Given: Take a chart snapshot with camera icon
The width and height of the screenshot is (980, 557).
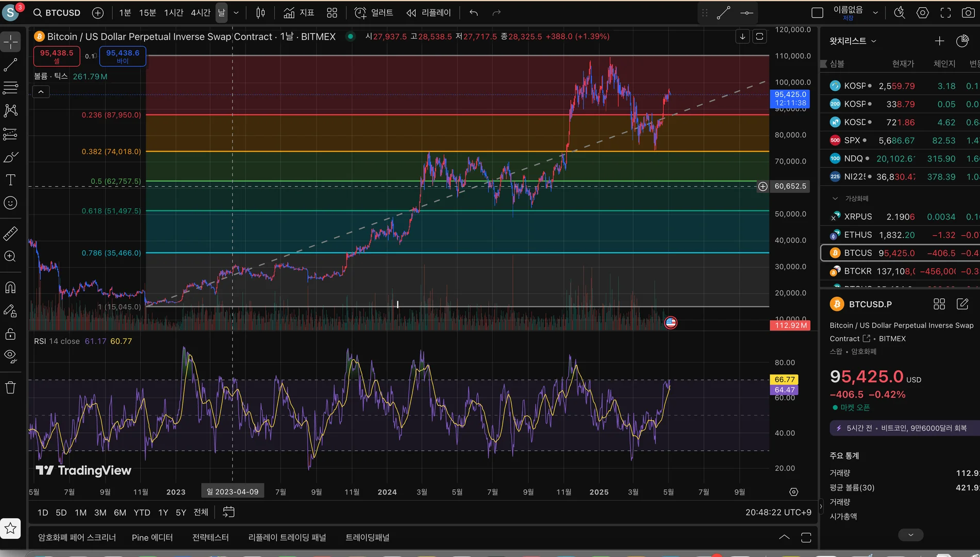Looking at the screenshot, I should coord(968,13).
